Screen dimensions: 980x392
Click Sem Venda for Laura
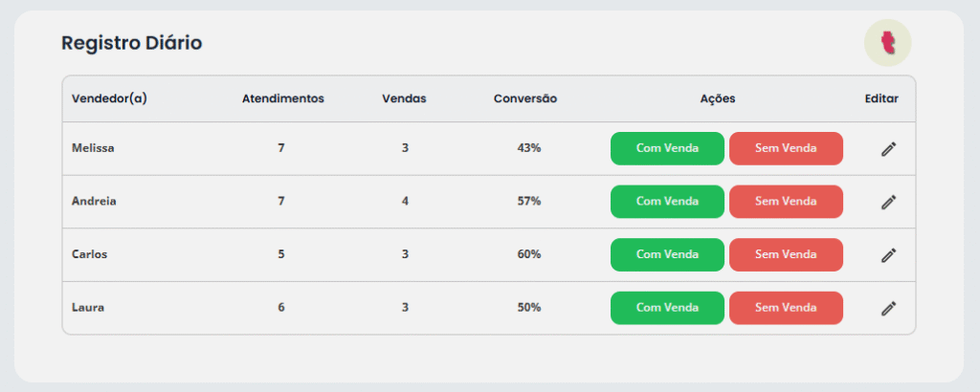point(786,308)
